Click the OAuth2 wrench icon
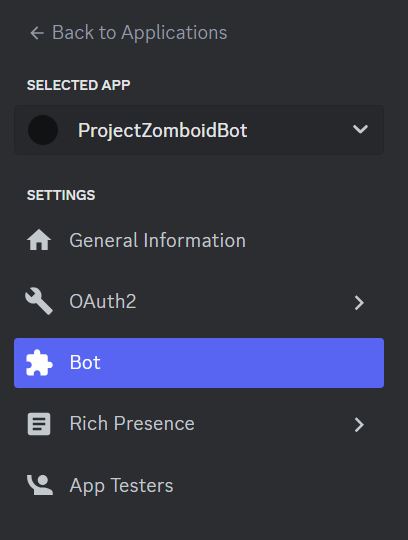The width and height of the screenshot is (408, 540). (x=39, y=301)
